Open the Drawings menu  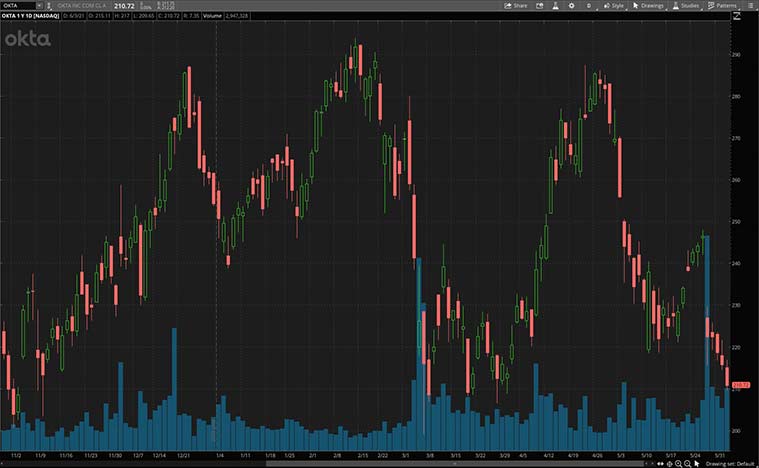tap(648, 6)
